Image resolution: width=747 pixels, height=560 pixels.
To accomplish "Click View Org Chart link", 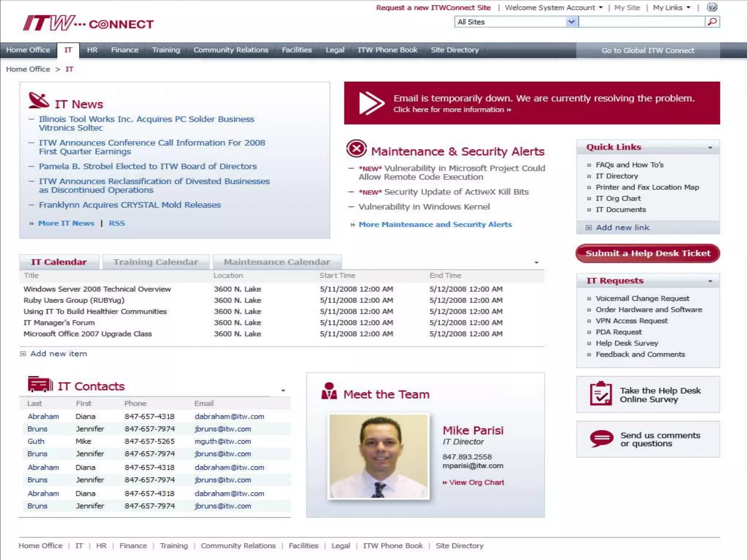I will tap(476, 482).
